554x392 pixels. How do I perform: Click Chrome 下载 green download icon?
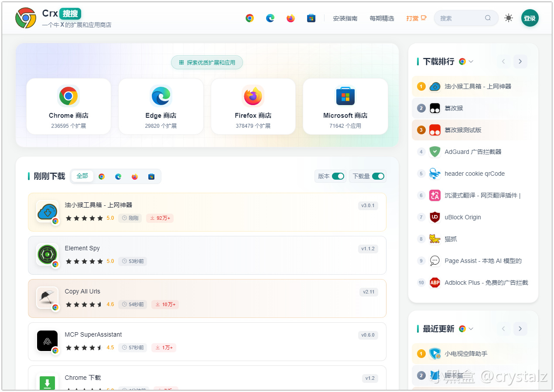coord(47,382)
